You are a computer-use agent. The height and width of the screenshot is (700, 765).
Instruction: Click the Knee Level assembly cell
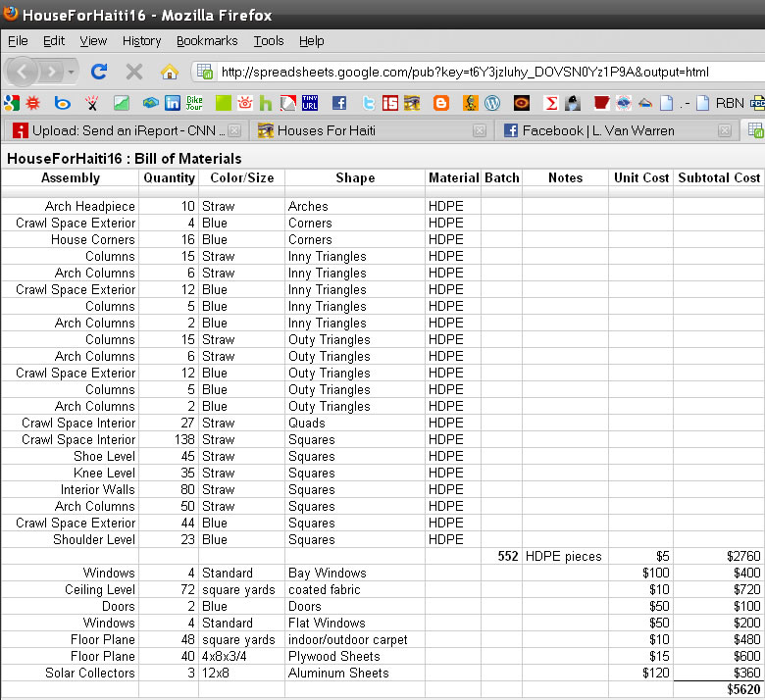(70, 473)
